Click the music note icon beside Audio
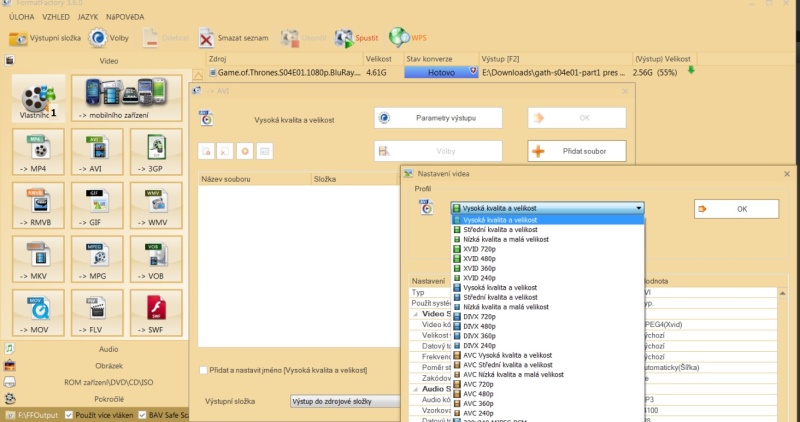800x422 pixels. 9,349
